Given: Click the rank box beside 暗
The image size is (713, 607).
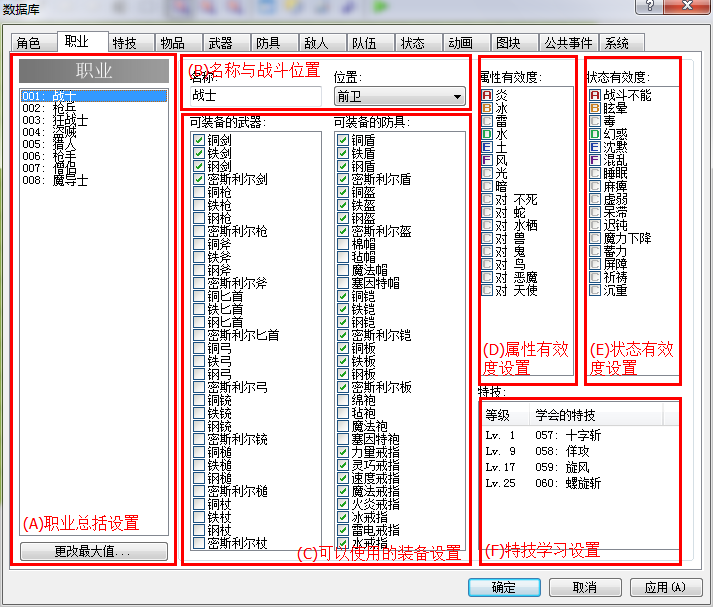Looking at the screenshot, I should 487,186.
